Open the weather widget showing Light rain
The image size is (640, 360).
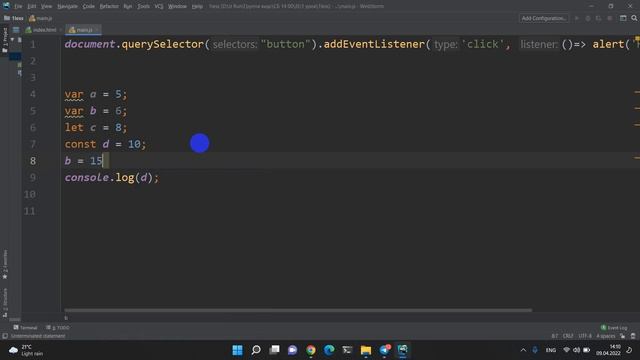tap(26, 350)
